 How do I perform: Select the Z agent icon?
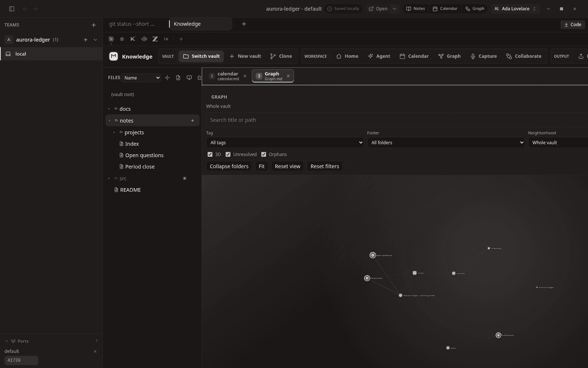(155, 39)
